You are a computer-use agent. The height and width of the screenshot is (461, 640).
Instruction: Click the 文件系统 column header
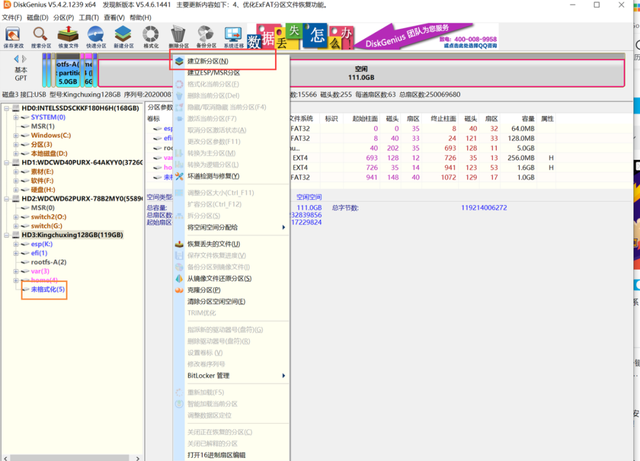coord(301,119)
